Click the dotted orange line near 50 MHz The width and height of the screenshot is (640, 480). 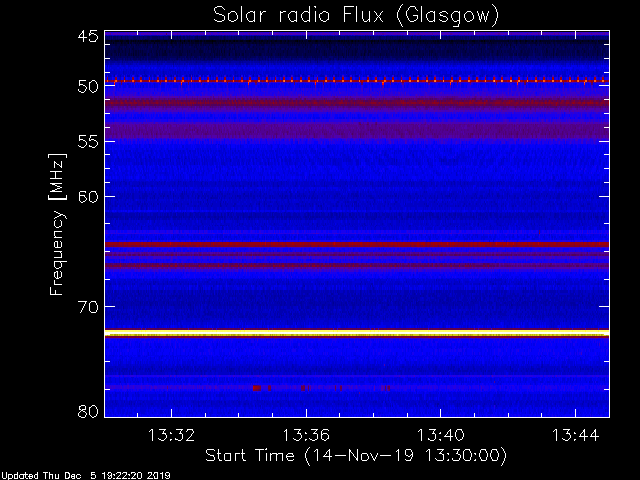pos(357,81)
